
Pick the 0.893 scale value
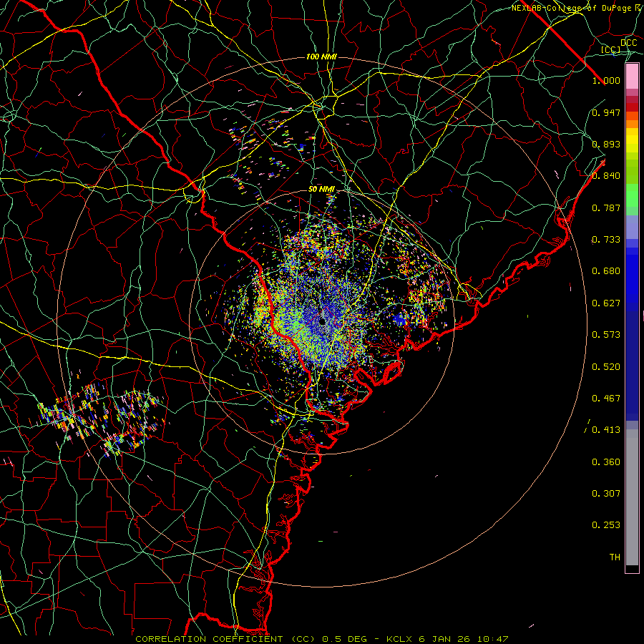coord(606,144)
